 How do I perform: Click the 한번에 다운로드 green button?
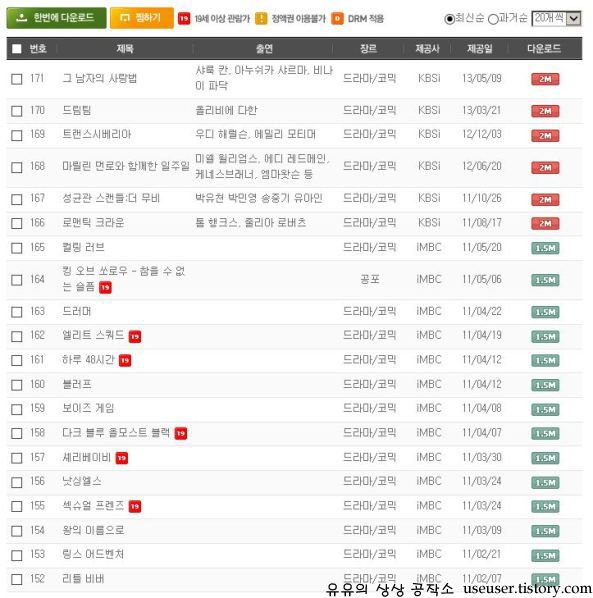56,18
